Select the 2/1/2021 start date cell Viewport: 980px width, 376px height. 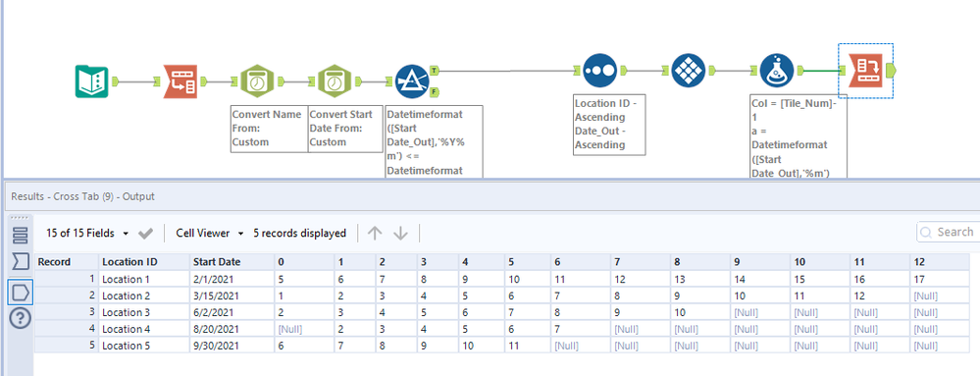coord(232,279)
